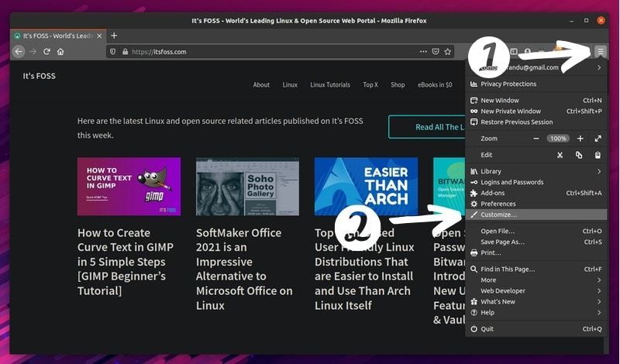Open the Easier Than Arch thumbnail

pos(366,187)
